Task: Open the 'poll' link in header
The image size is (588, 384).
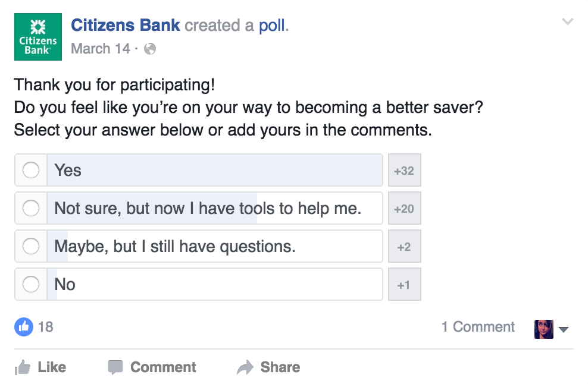Action: [272, 26]
